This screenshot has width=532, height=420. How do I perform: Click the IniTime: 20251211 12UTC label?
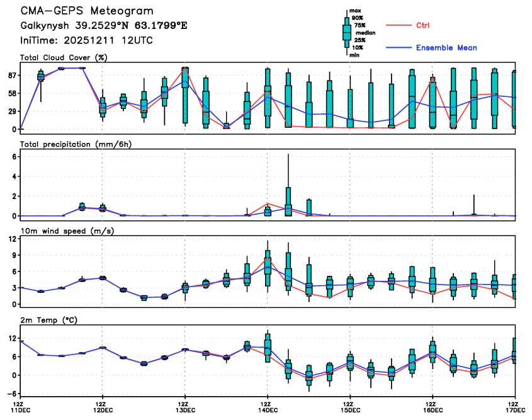click(x=86, y=40)
